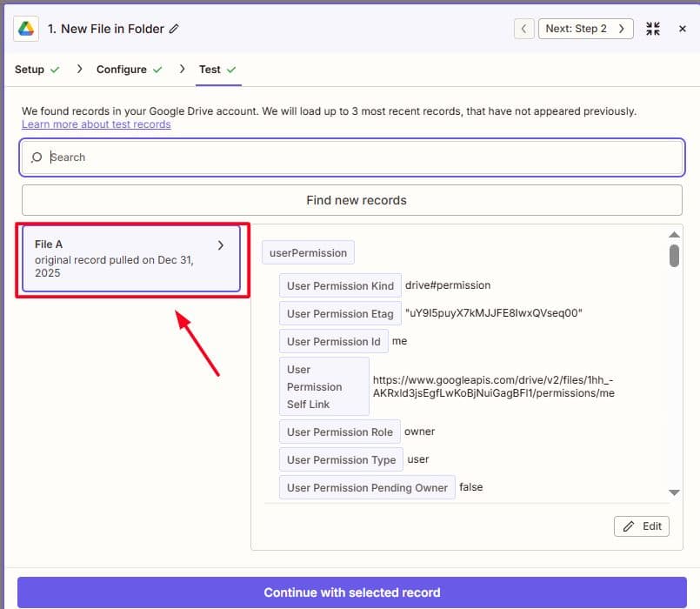Click the pencil icon to rename the step
Image resolution: width=700 pixels, height=609 pixels.
click(x=174, y=29)
